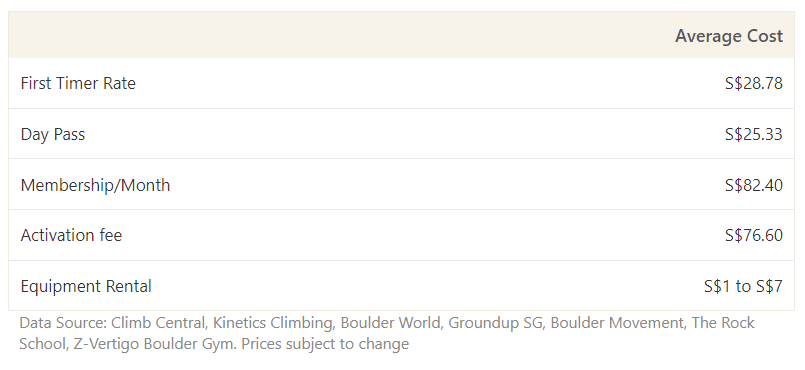Click Boulder World in the source note

(390, 323)
